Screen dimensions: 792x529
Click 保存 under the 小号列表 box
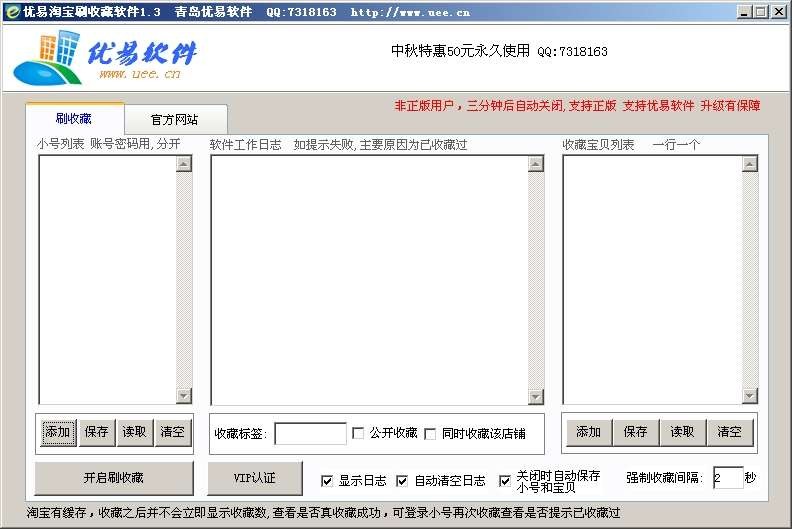tap(96, 432)
